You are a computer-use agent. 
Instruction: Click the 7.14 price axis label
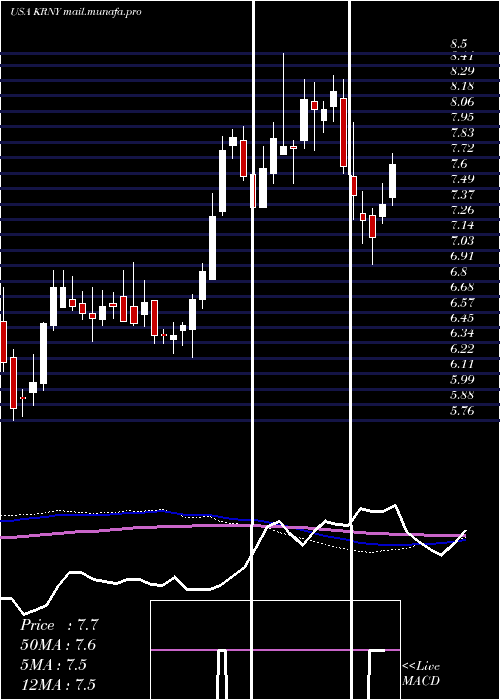[462, 225]
